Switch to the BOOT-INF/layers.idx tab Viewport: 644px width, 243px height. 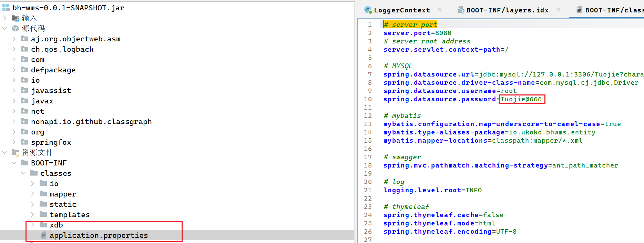click(507, 10)
